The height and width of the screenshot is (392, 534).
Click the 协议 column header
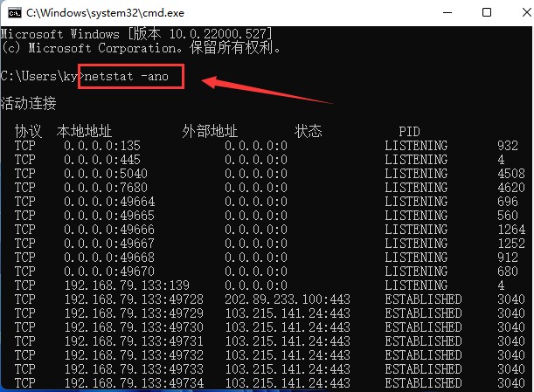(28, 132)
